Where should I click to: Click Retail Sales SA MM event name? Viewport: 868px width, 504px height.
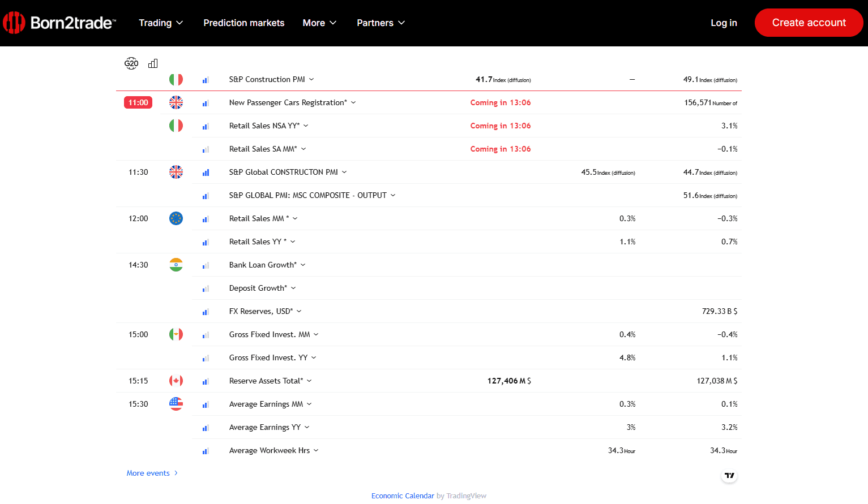pos(263,149)
